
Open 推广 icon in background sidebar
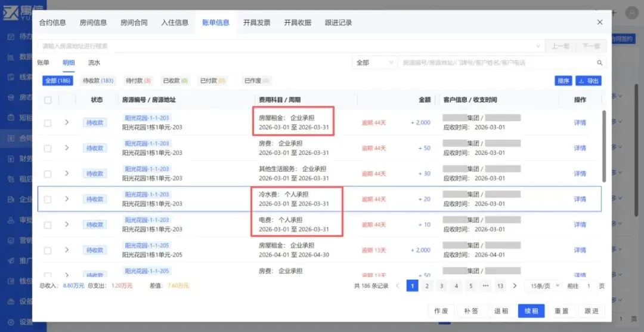click(11, 260)
